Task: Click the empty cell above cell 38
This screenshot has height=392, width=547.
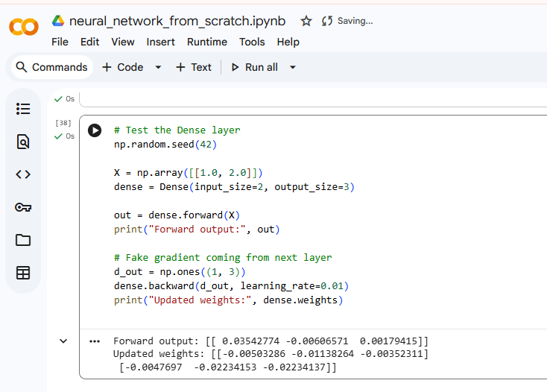Action: 313,99
